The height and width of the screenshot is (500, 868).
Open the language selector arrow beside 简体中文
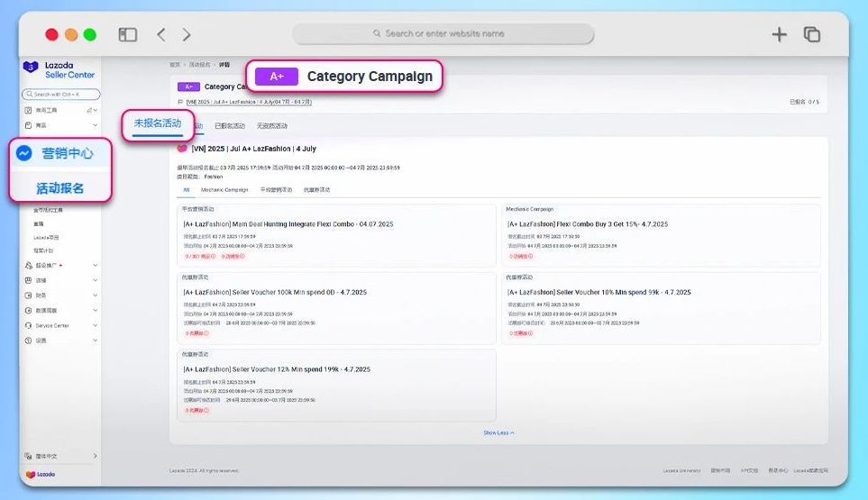click(96, 456)
